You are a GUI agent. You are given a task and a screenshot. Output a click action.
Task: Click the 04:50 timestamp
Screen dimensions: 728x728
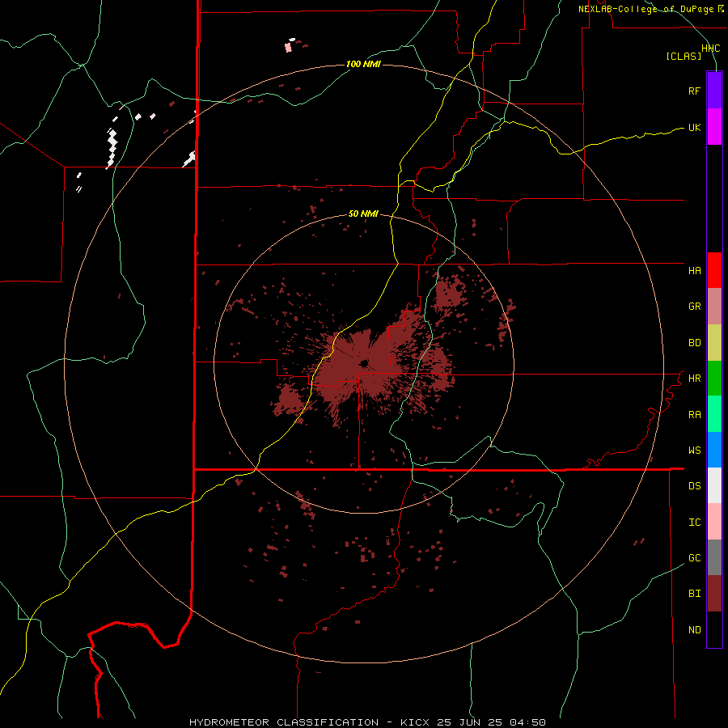pyautogui.click(x=527, y=722)
